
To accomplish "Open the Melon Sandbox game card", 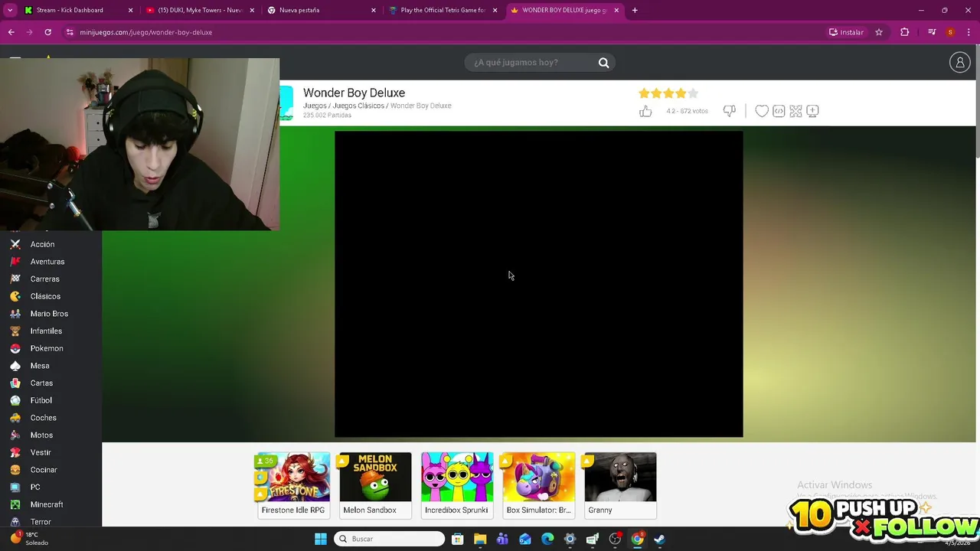I will tap(375, 485).
